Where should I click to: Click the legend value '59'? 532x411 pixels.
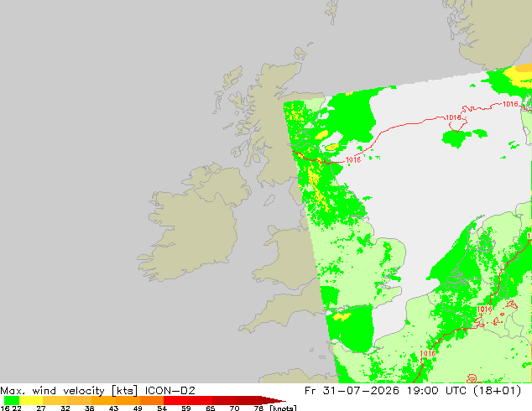tap(186, 408)
